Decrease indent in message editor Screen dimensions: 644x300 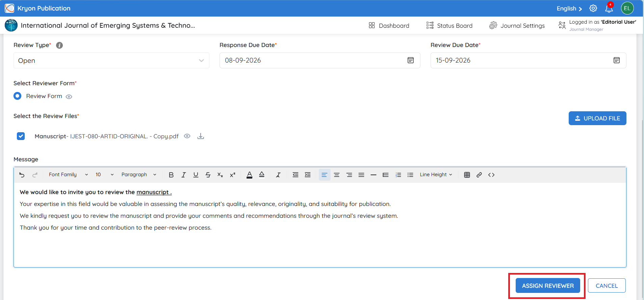(295, 175)
